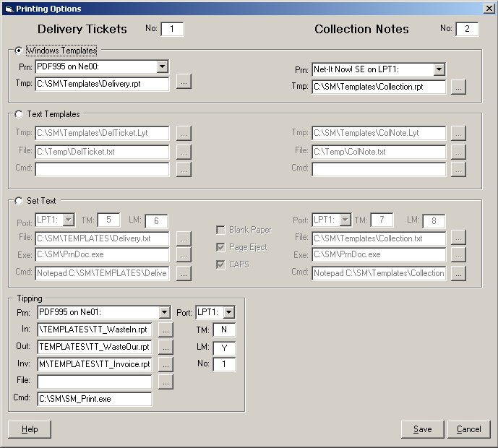
Task: Browse for Tipping Out TT_WasteOur.rpt
Action: [166, 347]
